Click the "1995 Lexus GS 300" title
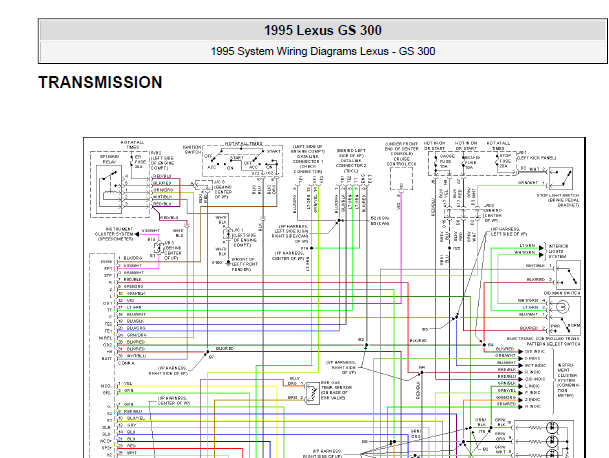 pyautogui.click(x=323, y=30)
